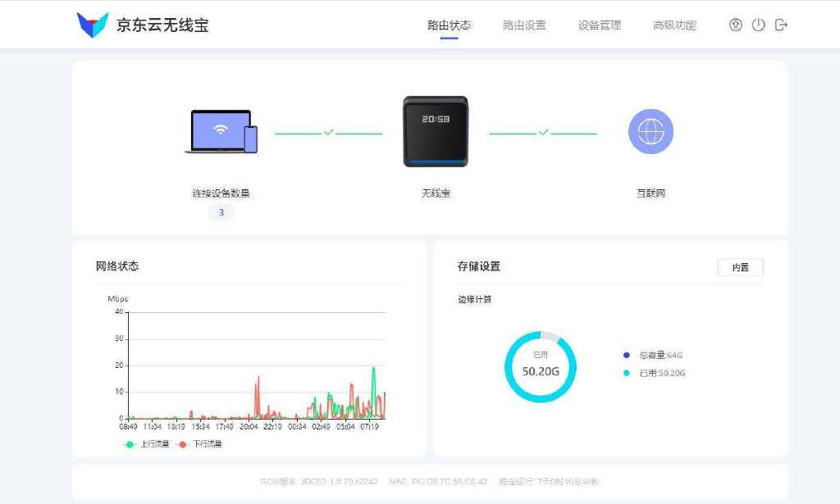
Task: Click the Mbps axis unit label
Action: tap(118, 298)
